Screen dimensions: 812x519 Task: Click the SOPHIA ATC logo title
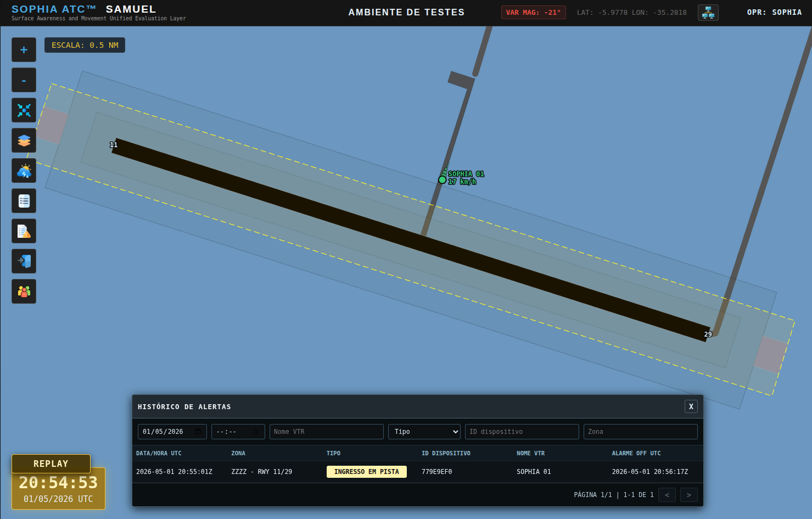(x=54, y=9)
